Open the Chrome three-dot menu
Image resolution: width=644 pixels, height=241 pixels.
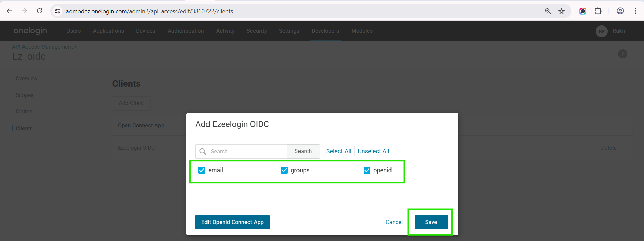click(x=635, y=11)
